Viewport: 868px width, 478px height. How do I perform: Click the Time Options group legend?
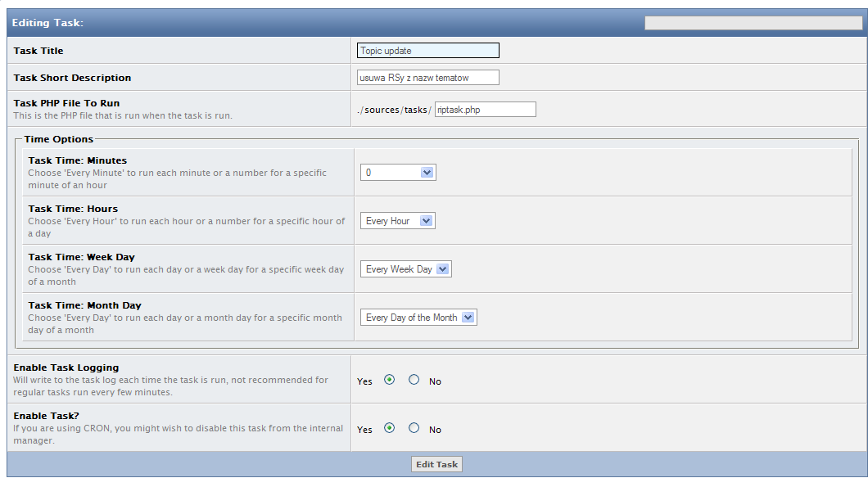point(59,139)
